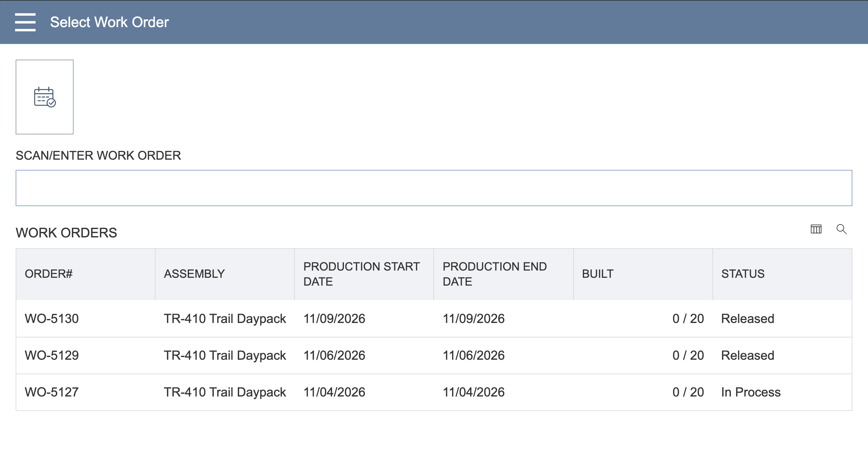Click built quantity 0 / 20 for WO-5127

click(x=688, y=392)
